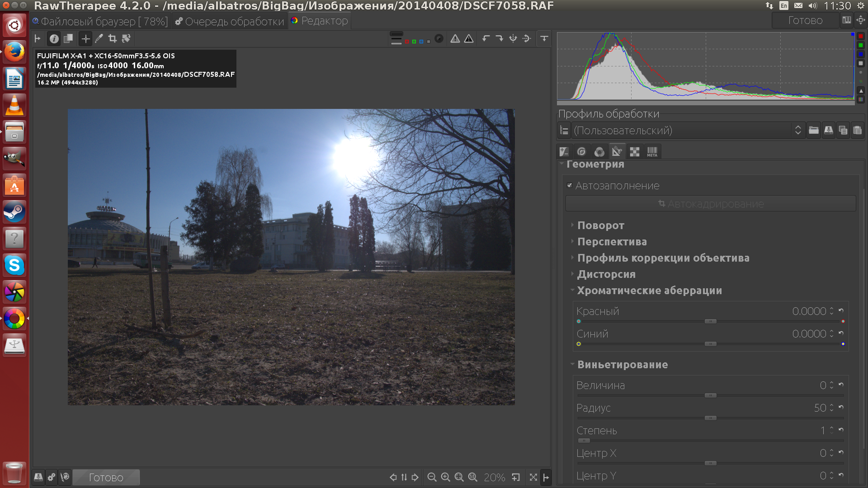Image resolution: width=868 pixels, height=488 pixels.
Task: Open the Exposure tools tab
Action: click(564, 151)
